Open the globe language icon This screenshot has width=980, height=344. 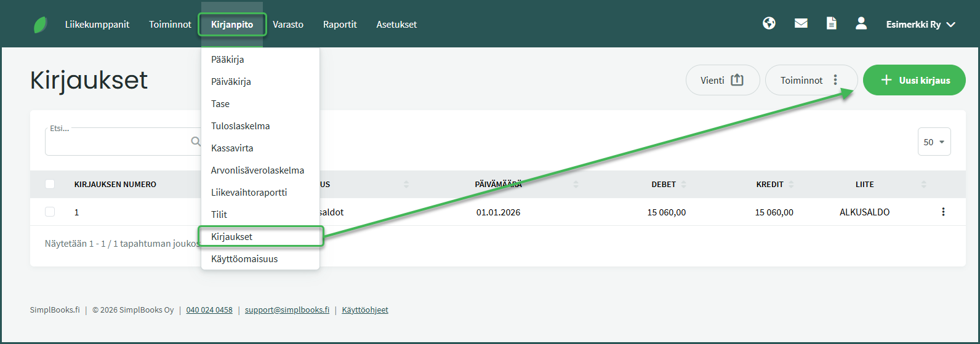click(x=769, y=23)
